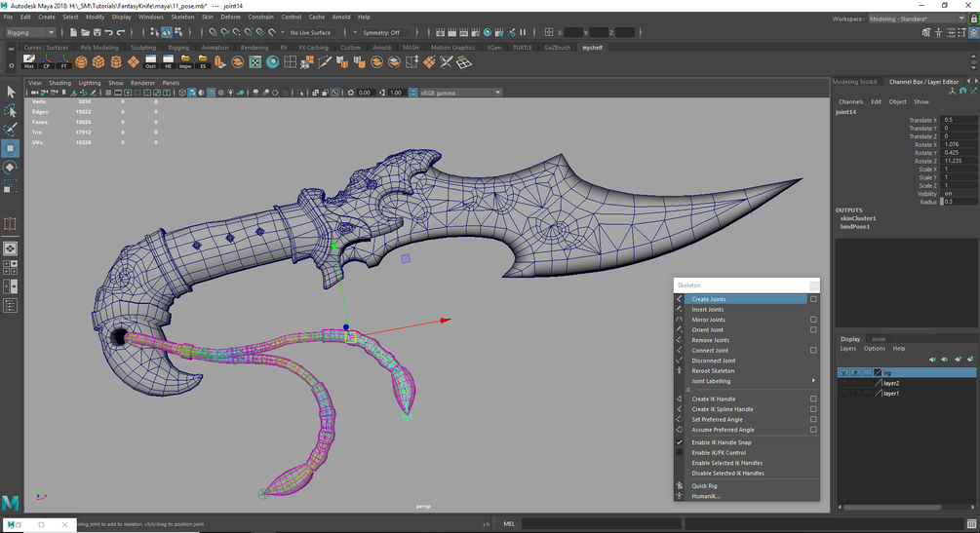Open the Deform menu in the menu bar
The width and height of the screenshot is (980, 533).
click(x=230, y=17)
